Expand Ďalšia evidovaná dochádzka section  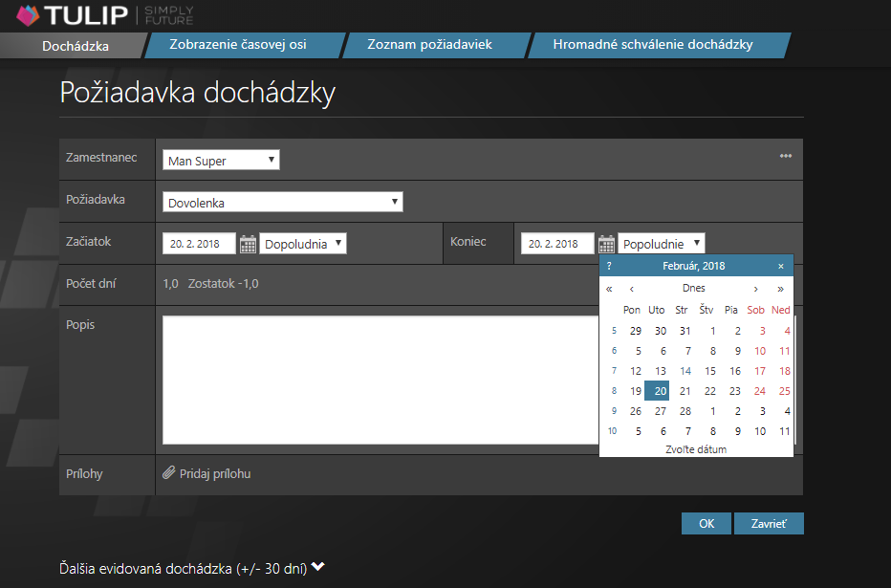(x=191, y=568)
